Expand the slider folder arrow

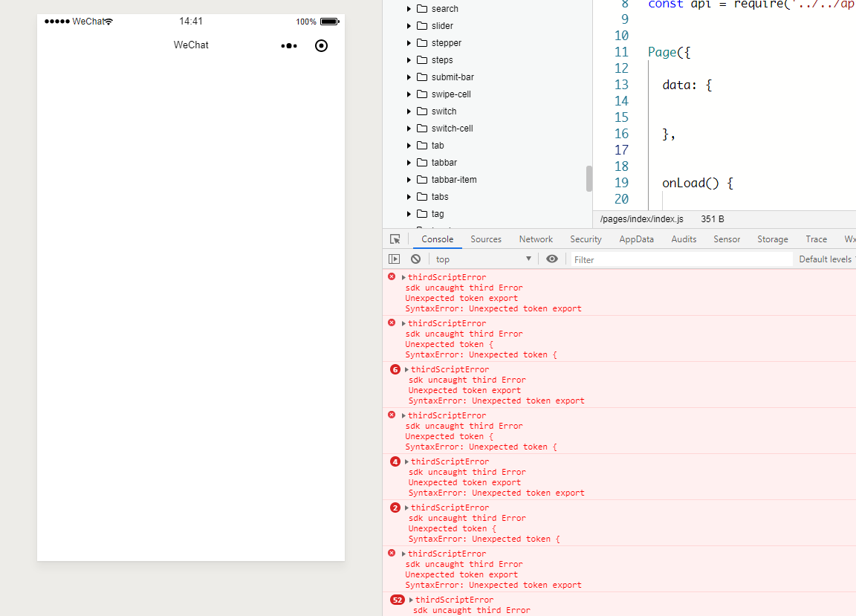409,26
